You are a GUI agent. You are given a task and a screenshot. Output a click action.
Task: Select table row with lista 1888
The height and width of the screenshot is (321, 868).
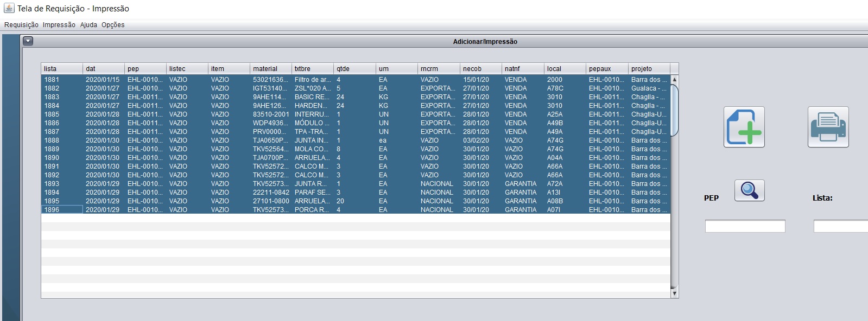[x=356, y=140]
